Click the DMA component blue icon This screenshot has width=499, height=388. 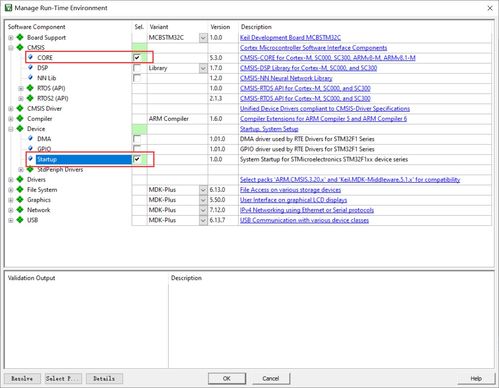point(30,138)
